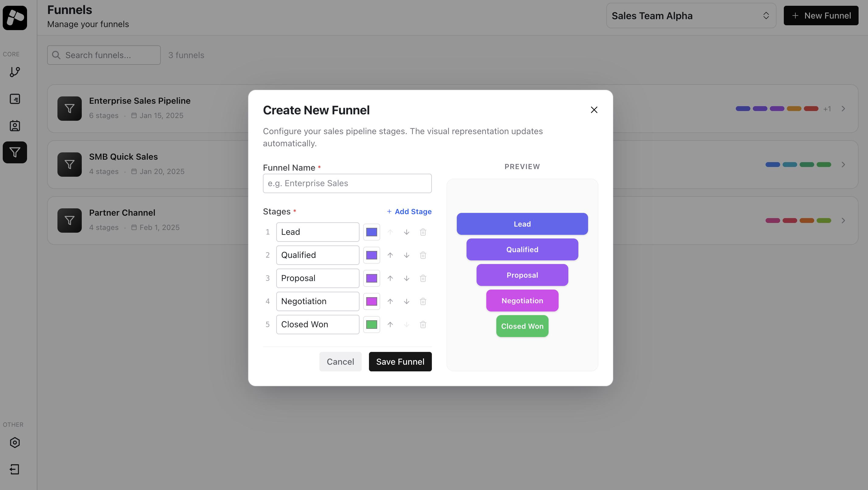Click the logout icon at sidebar bottom
This screenshot has height=490, width=868.
15,469
